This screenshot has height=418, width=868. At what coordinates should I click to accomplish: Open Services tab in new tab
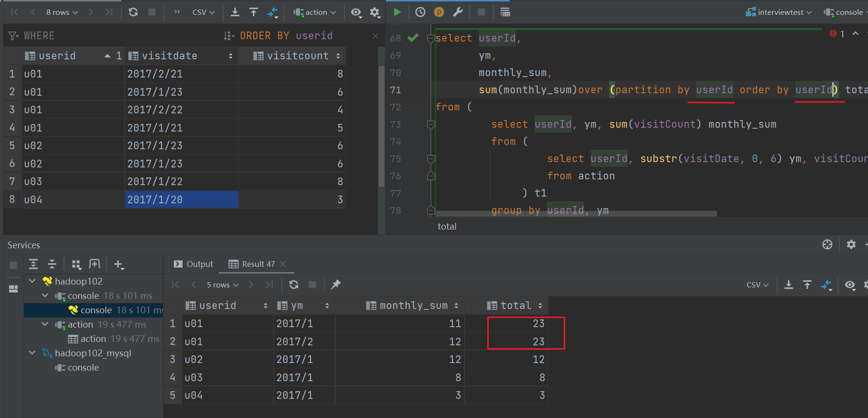point(95,264)
